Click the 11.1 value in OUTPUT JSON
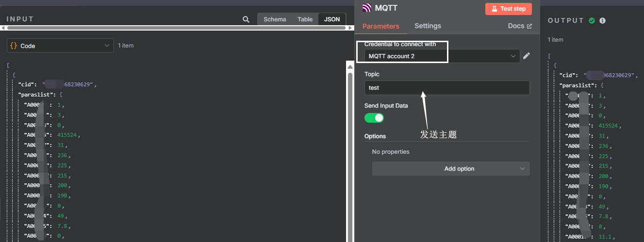 pyautogui.click(x=607, y=237)
